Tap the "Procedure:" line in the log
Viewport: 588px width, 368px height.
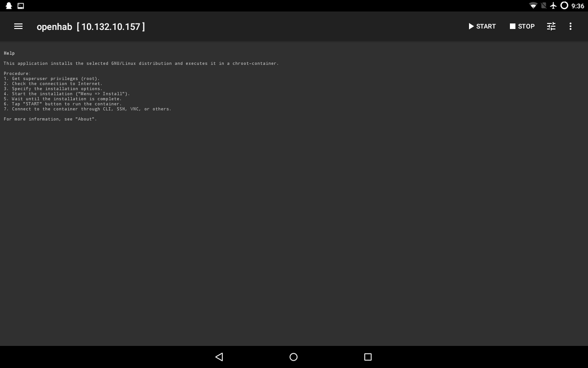(x=17, y=74)
